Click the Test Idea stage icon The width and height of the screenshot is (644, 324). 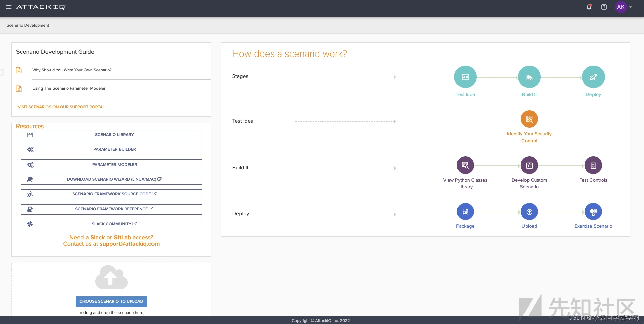(x=465, y=77)
